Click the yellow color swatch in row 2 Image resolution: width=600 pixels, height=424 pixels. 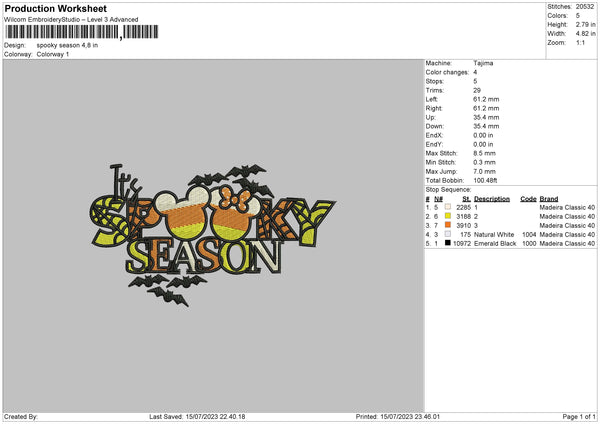(448, 216)
